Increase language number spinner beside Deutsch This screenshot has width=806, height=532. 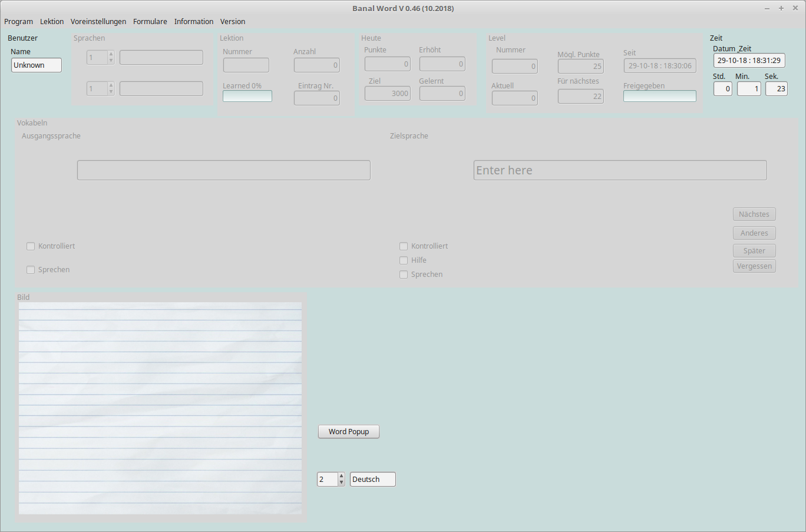pos(341,476)
